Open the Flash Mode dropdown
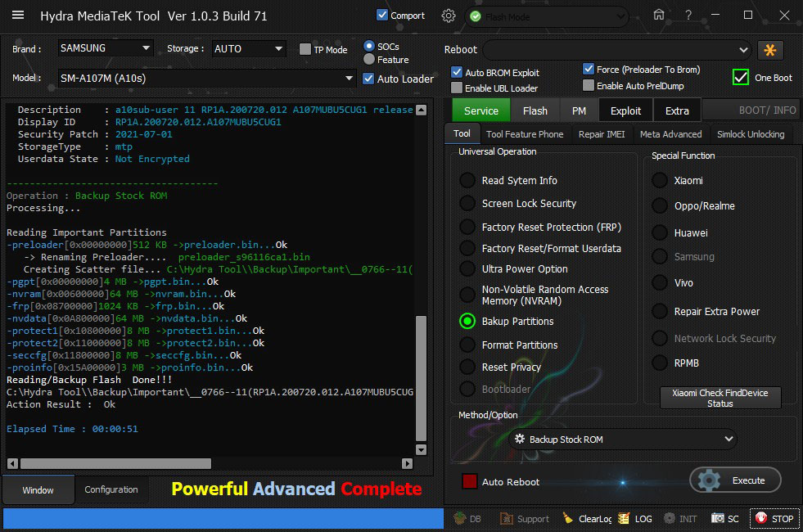The width and height of the screenshot is (803, 532). pyautogui.click(x=547, y=17)
